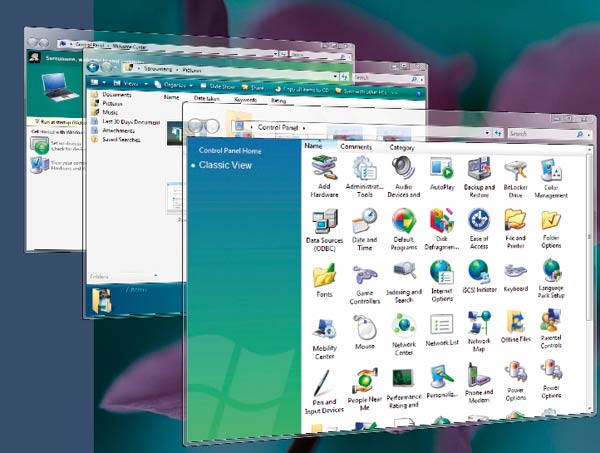Sort by Rating in Pictures window
600x453 pixels.
[279, 101]
